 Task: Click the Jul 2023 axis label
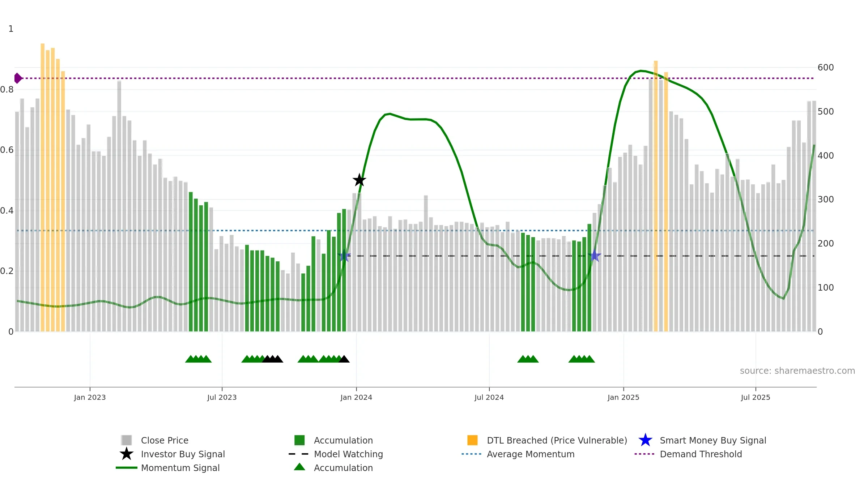pyautogui.click(x=222, y=397)
